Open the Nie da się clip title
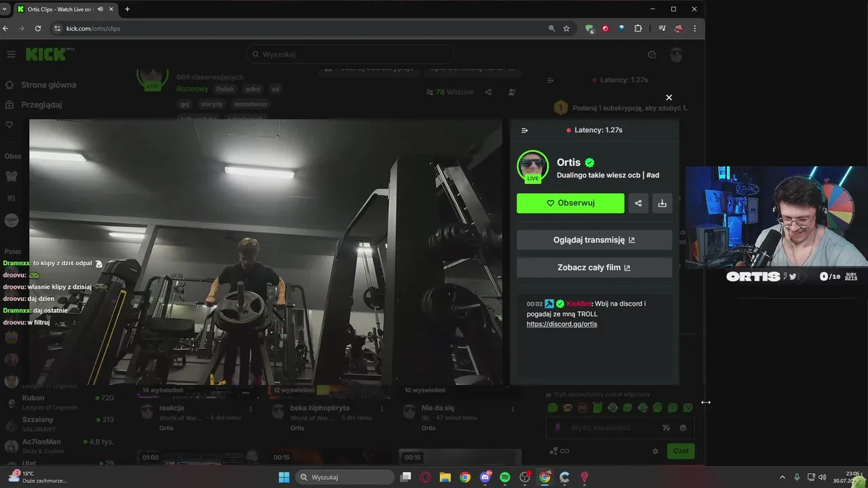The width and height of the screenshot is (868, 488). [438, 408]
